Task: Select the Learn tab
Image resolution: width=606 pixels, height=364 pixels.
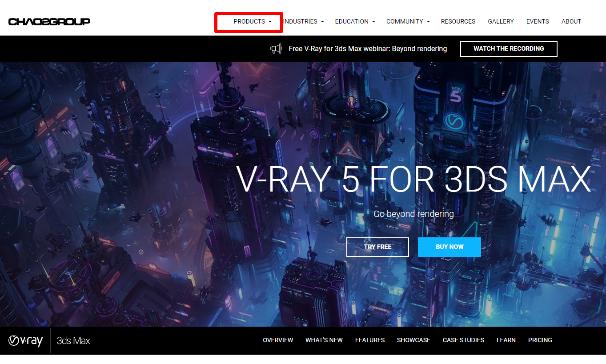Action: (506, 340)
